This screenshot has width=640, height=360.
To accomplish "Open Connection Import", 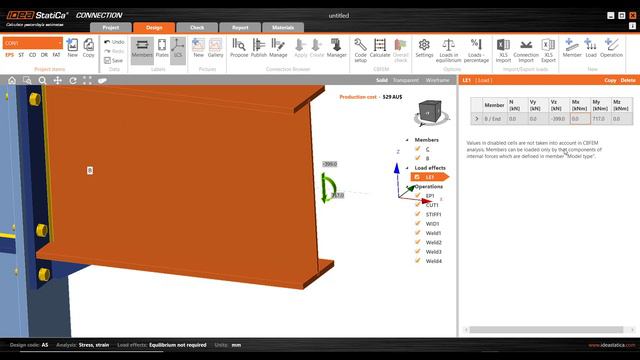I will [526, 50].
